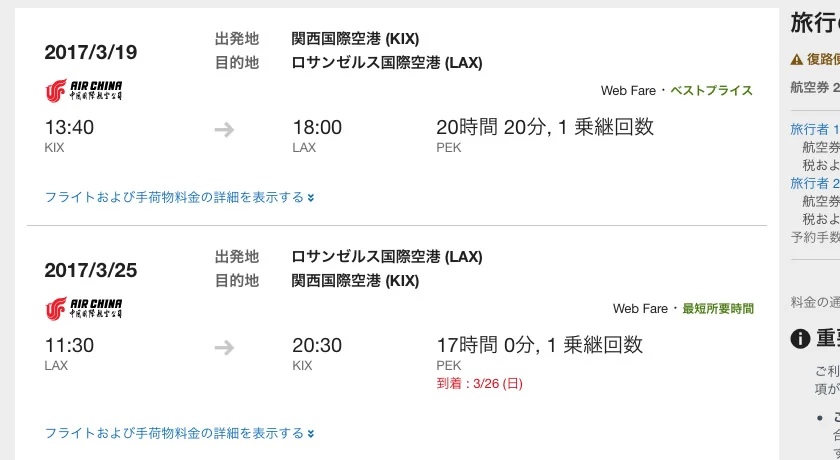Click the 18:00 LAX arrival time

coord(317,128)
